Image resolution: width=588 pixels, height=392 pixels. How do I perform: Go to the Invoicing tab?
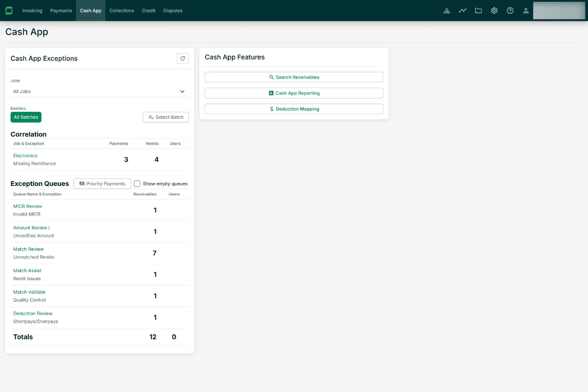coord(32,11)
